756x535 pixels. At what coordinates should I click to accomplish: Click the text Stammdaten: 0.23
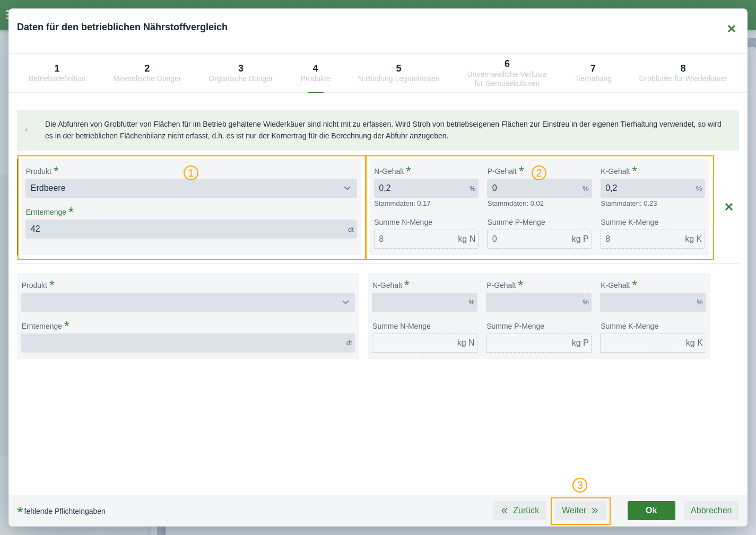tap(629, 204)
